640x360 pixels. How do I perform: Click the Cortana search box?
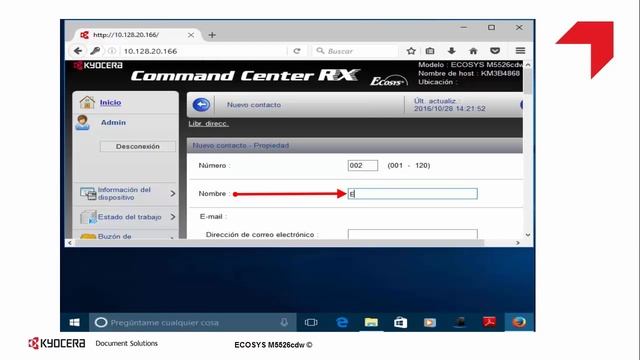[x=192, y=322]
